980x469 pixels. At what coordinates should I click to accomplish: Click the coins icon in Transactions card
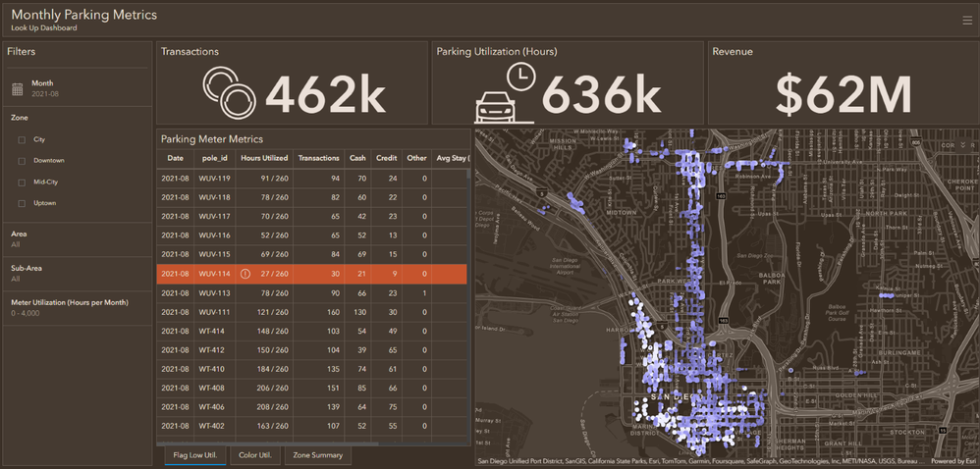pos(229,94)
